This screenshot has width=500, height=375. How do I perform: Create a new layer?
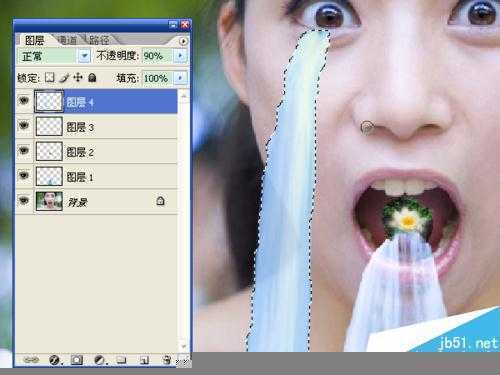[x=144, y=360]
